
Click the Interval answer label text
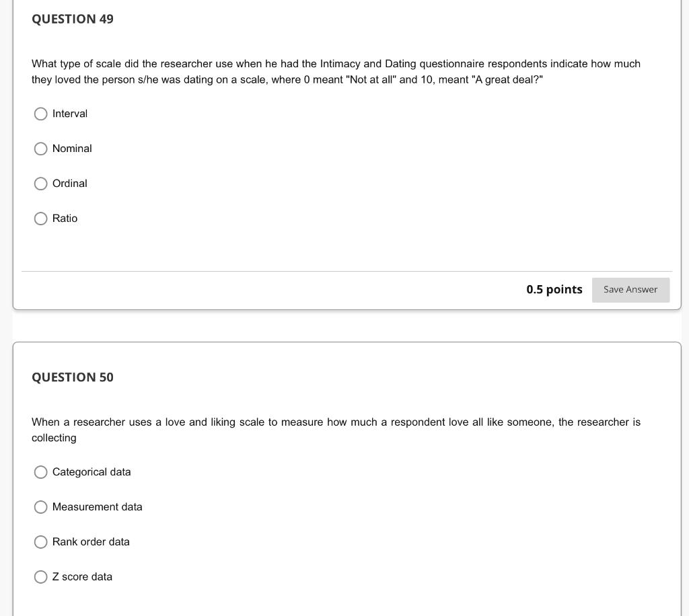[x=70, y=114]
